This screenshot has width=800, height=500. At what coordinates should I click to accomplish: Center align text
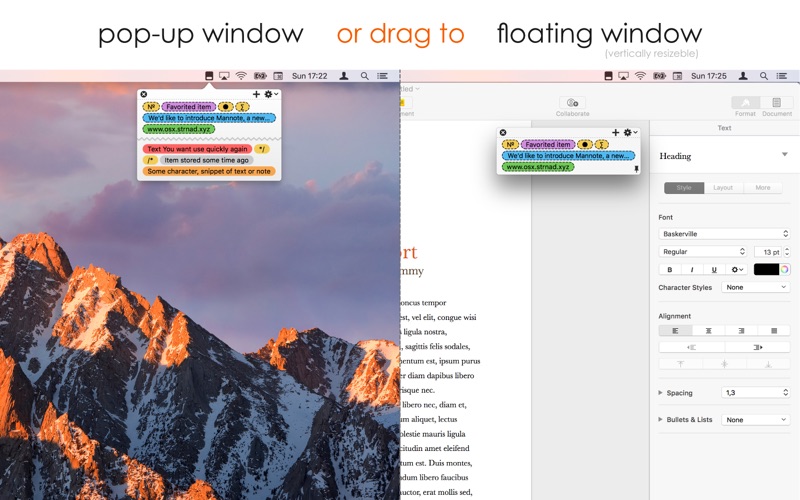click(x=708, y=331)
